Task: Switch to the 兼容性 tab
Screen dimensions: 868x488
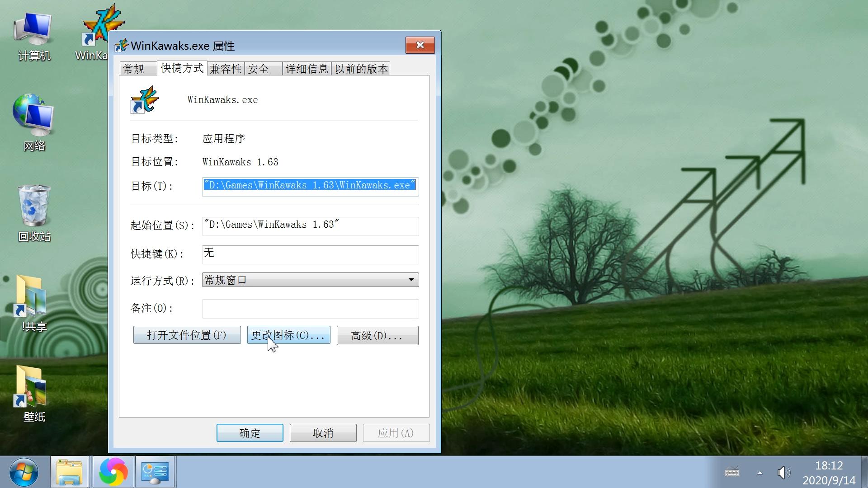Action: pyautogui.click(x=225, y=68)
